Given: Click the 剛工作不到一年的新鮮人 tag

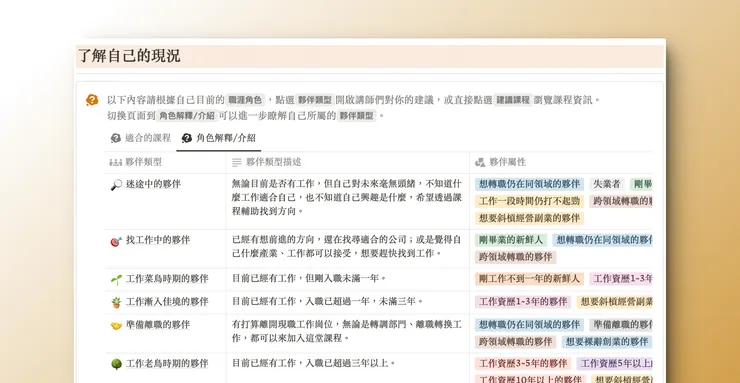Looking at the screenshot, I should pos(529,279).
